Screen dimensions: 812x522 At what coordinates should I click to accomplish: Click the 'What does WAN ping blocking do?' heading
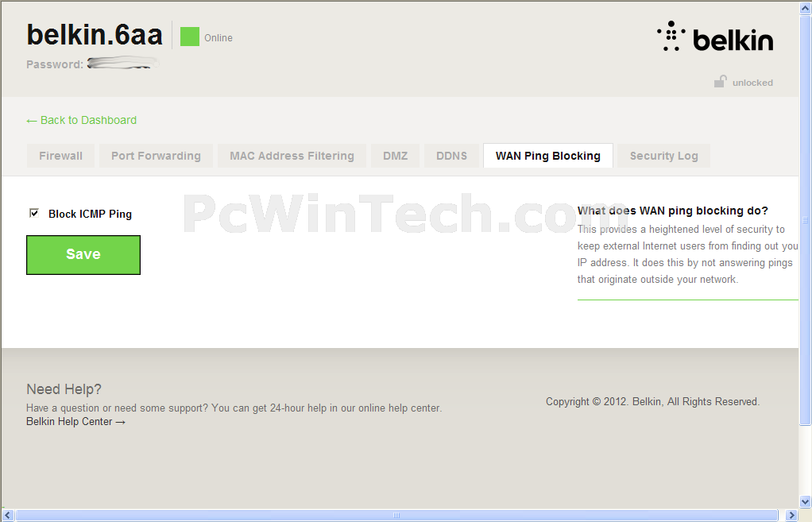tap(673, 211)
